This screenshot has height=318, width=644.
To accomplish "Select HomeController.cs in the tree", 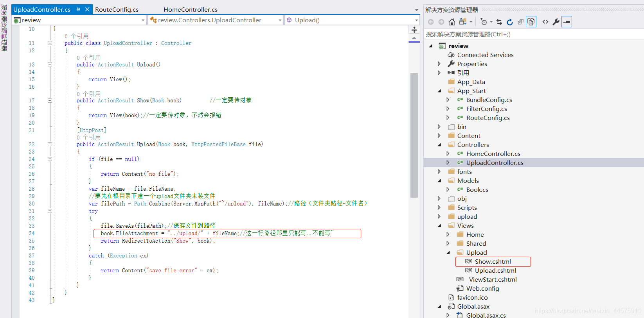I will [493, 154].
